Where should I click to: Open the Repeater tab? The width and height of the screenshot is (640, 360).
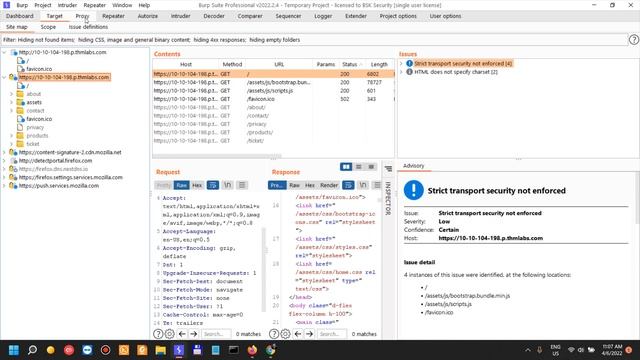(113, 16)
